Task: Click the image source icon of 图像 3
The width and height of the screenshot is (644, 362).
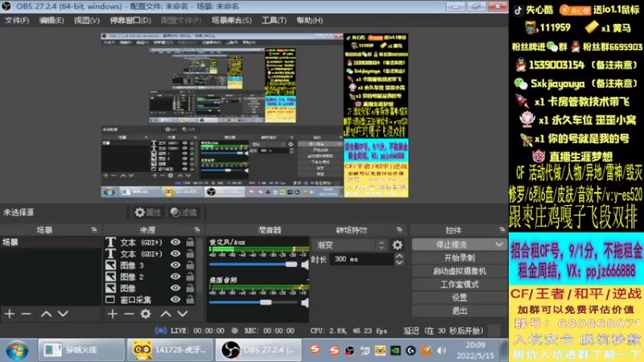Action: 110,265
